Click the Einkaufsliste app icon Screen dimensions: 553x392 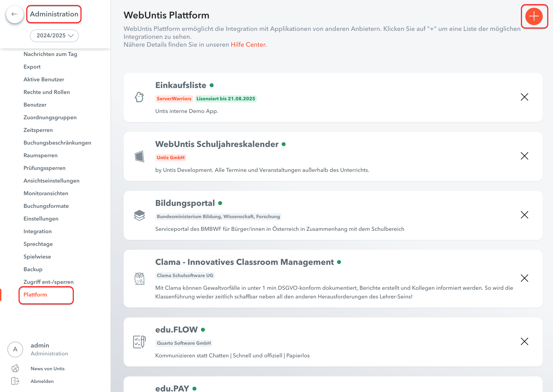click(x=139, y=97)
